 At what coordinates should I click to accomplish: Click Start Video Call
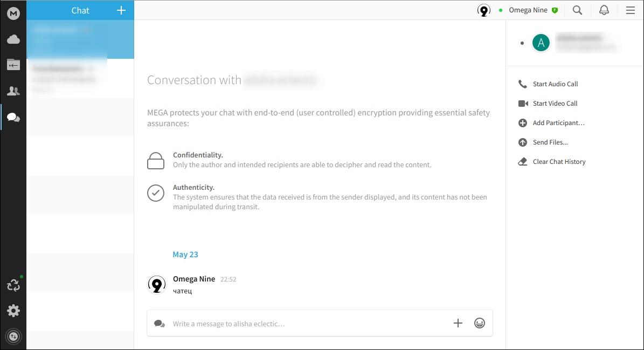[x=555, y=104]
